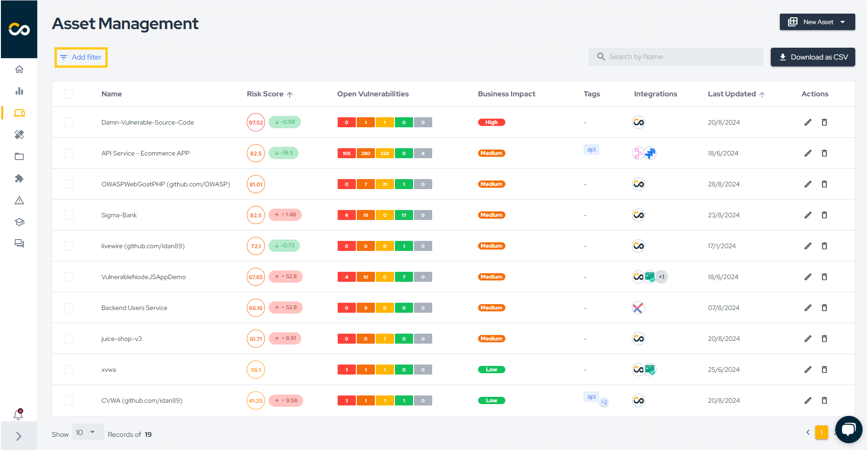Open the bar chart dashboard icon
This screenshot has width=868, height=450.
(19, 91)
